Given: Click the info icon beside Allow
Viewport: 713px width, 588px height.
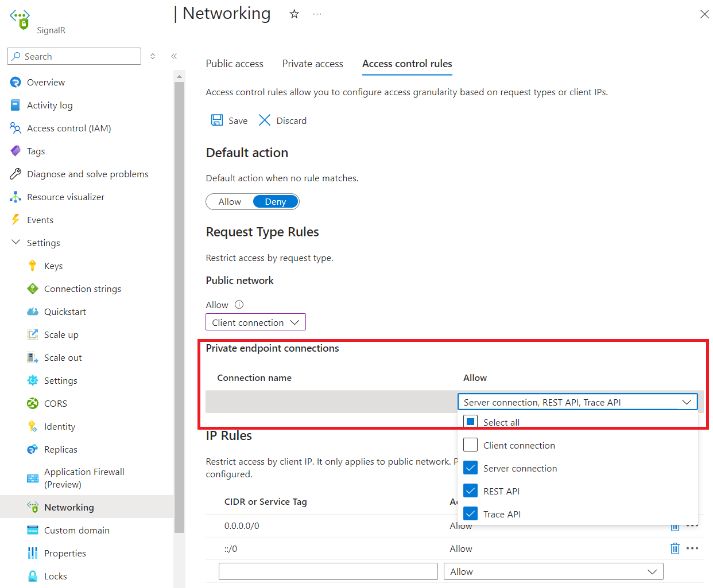Looking at the screenshot, I should [238, 305].
